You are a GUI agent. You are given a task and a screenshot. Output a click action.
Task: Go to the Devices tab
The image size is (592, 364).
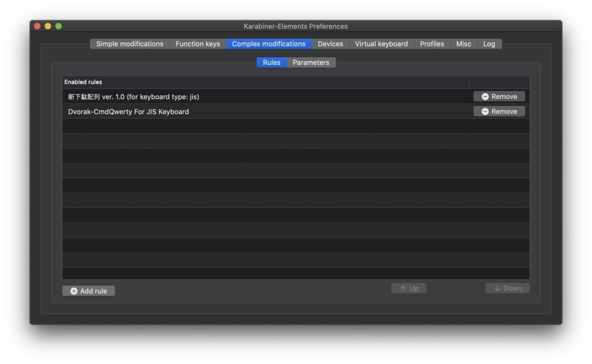pyautogui.click(x=331, y=44)
